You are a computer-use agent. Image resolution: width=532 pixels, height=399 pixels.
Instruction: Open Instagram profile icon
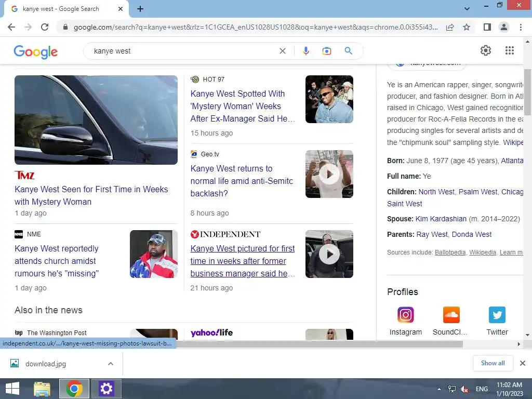coord(405,315)
